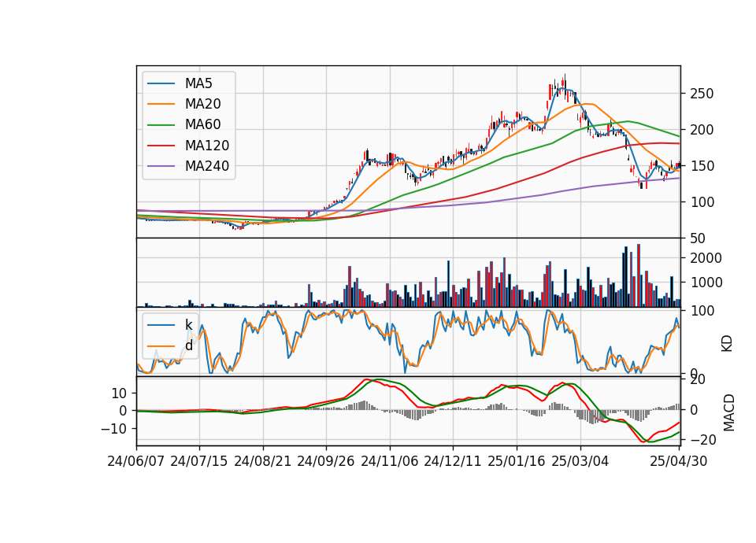Screen dimensions: 756x543
Task: Click the 2000 volume axis label
Action: pos(706,258)
